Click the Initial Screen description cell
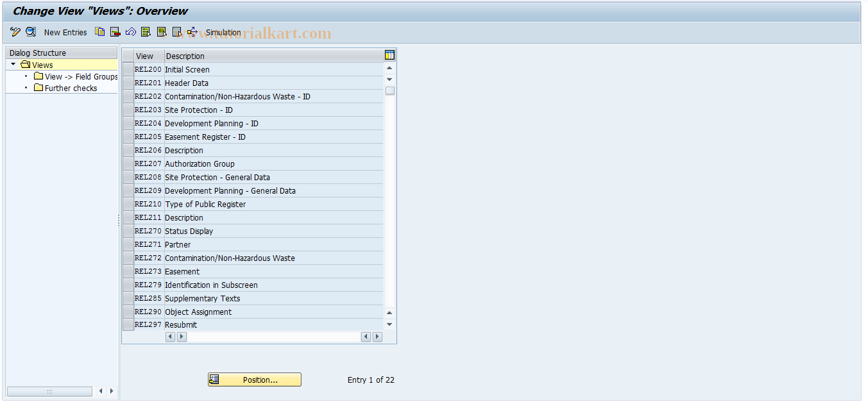Image resolution: width=868 pixels, height=402 pixels. (x=274, y=69)
